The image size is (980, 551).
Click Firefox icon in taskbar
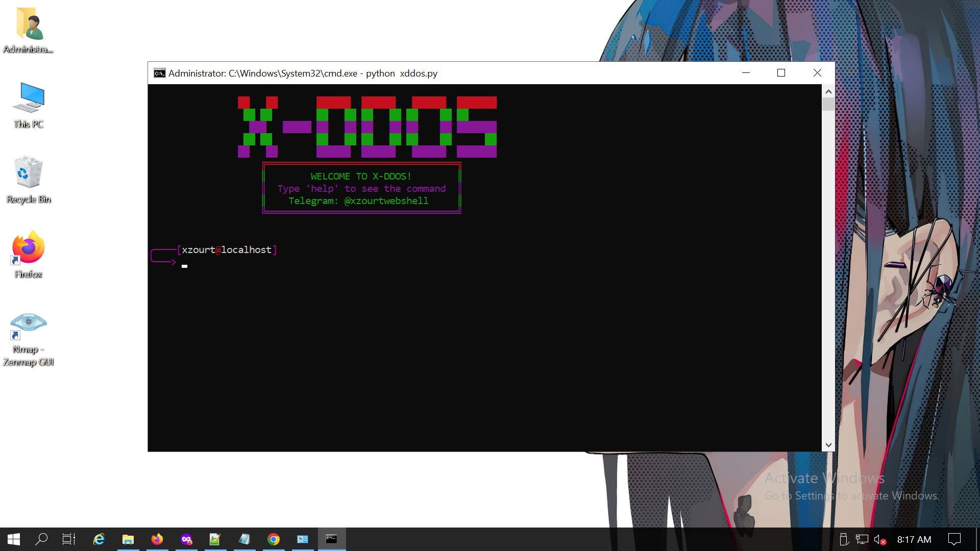[157, 539]
